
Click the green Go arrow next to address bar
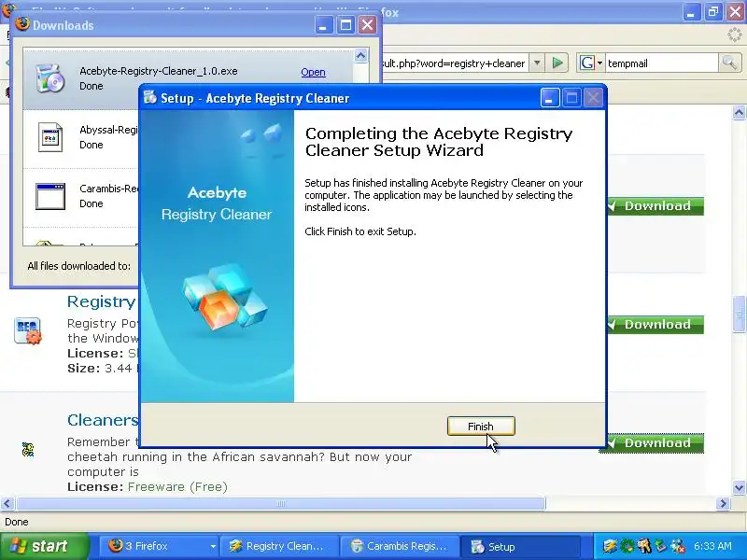(x=557, y=63)
